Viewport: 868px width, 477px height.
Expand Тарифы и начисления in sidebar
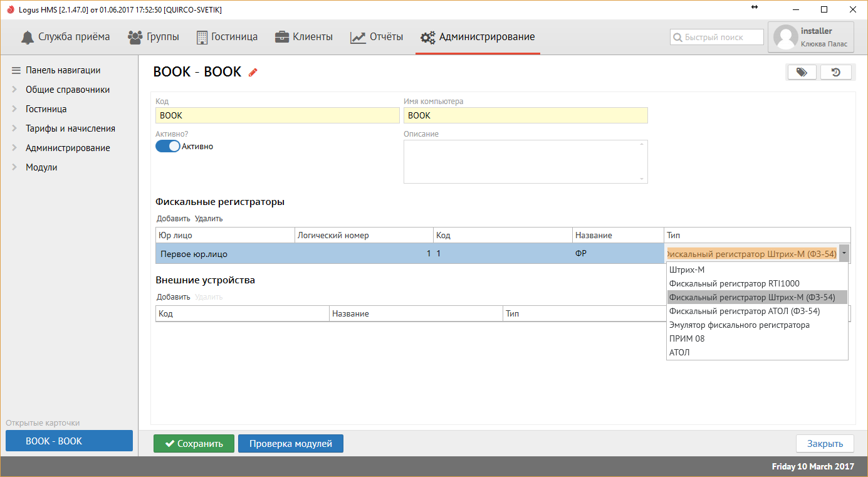click(14, 128)
